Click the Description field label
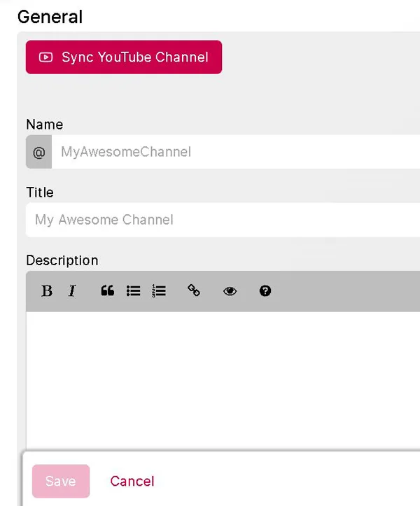 coord(62,260)
